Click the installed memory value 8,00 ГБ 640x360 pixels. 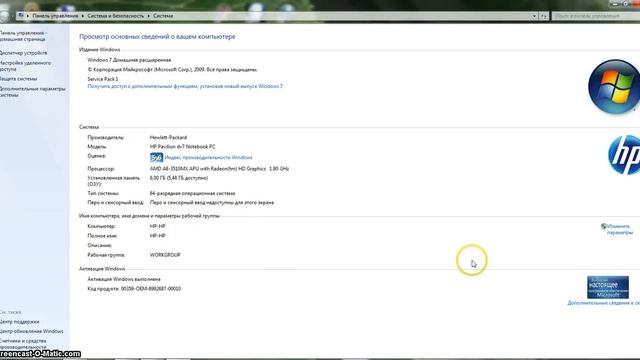click(x=179, y=178)
